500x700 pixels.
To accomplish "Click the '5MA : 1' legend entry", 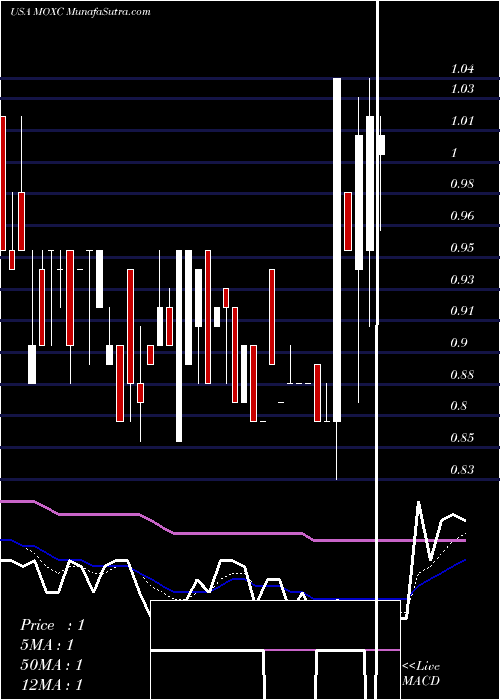I will 46,645.
